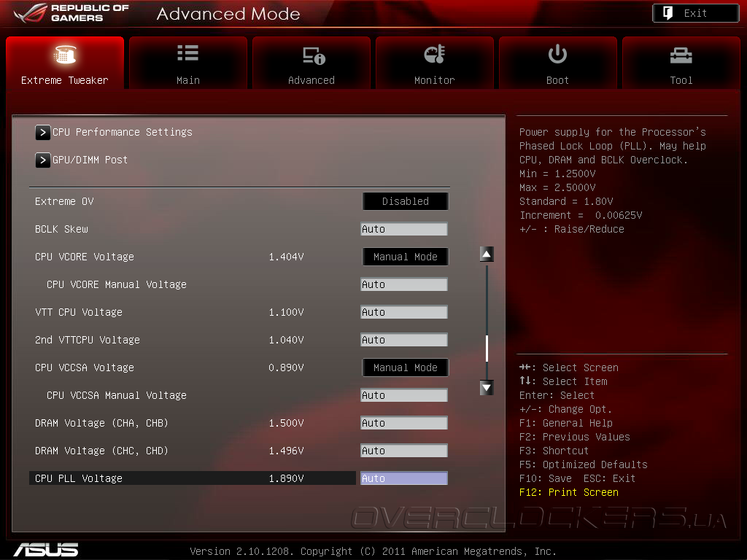
Task: Click the Tool printer-style icon
Action: pyautogui.click(x=681, y=55)
